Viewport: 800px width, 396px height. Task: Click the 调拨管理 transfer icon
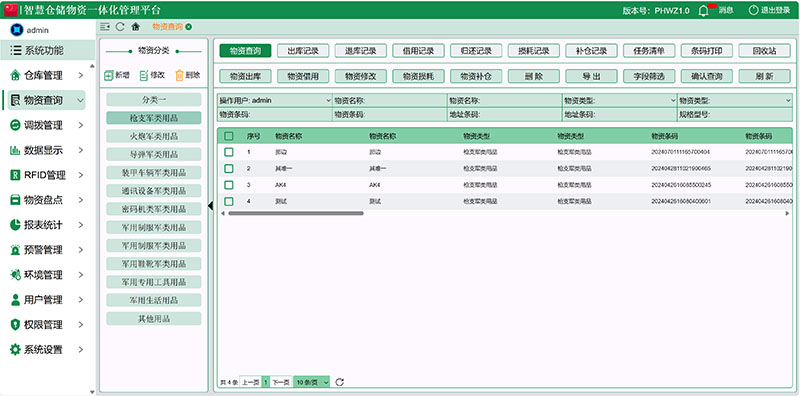[x=15, y=126]
